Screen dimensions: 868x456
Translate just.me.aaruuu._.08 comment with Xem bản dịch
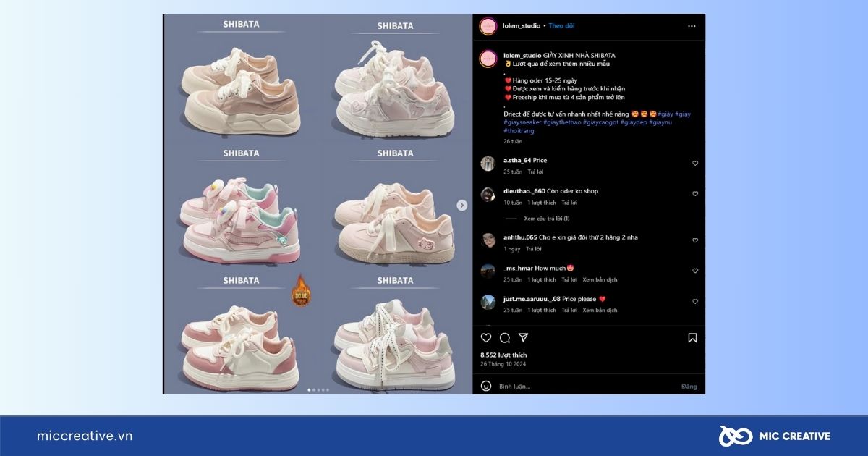[x=600, y=310]
